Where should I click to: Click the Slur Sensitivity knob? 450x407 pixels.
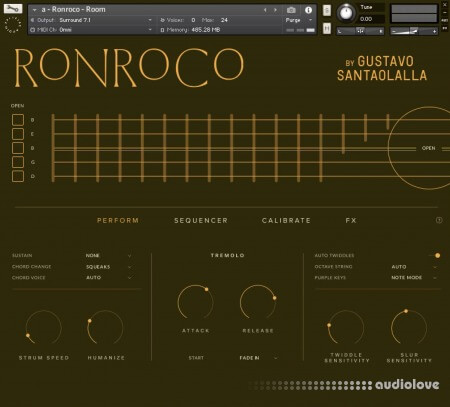409,328
